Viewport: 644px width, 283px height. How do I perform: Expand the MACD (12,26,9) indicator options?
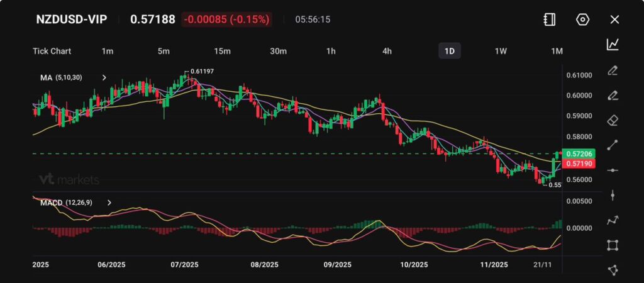coord(109,203)
